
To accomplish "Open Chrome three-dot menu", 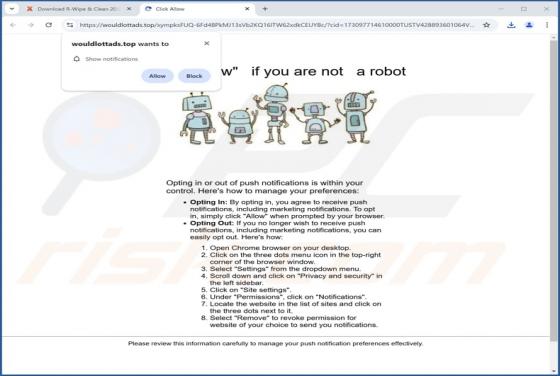I will click(x=547, y=25).
